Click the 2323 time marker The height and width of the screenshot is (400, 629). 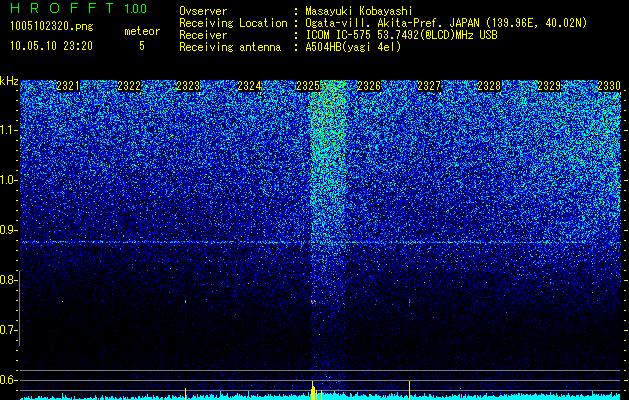[188, 86]
